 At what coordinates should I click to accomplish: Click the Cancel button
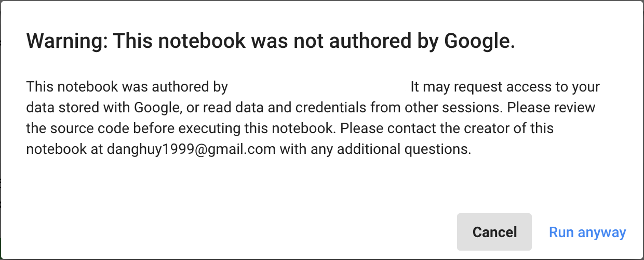(x=494, y=232)
